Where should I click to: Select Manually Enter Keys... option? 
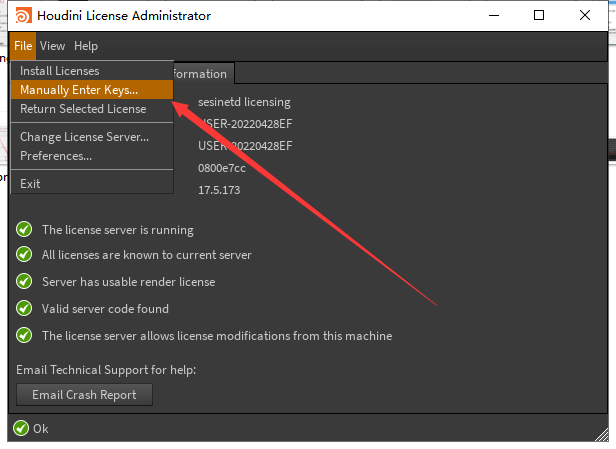point(92,90)
